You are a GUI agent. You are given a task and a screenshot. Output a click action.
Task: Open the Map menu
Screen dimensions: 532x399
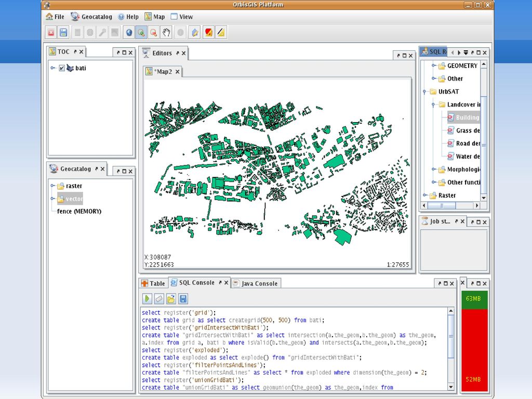click(x=155, y=17)
